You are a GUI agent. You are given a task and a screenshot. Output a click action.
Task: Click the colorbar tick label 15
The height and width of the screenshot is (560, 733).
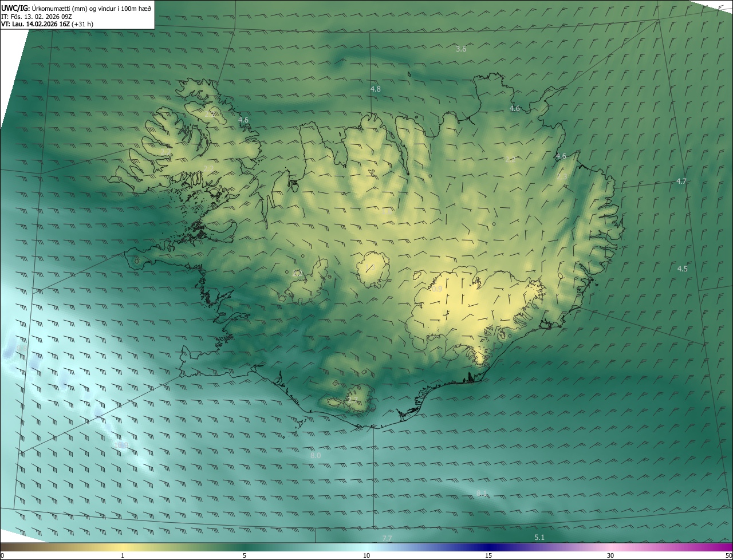tap(488, 555)
